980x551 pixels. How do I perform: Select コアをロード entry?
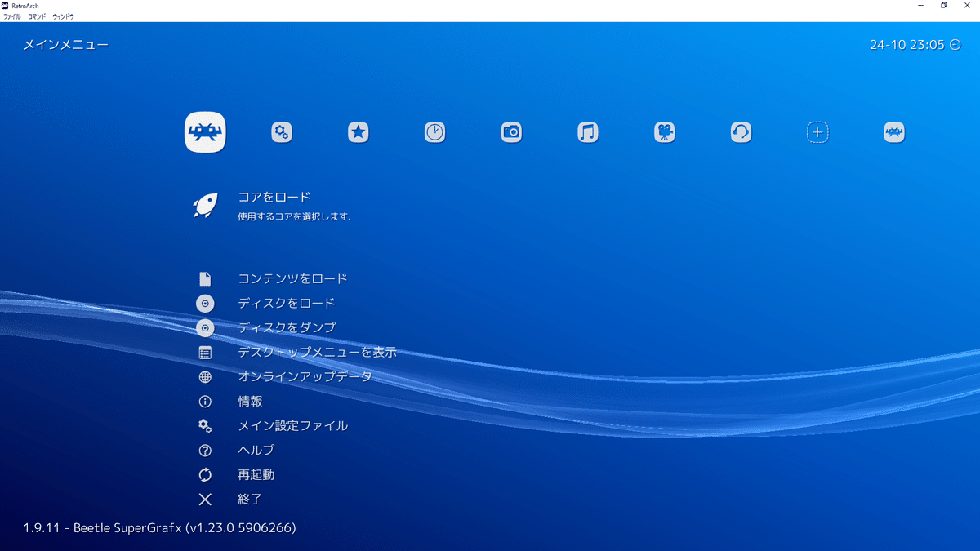(274, 197)
